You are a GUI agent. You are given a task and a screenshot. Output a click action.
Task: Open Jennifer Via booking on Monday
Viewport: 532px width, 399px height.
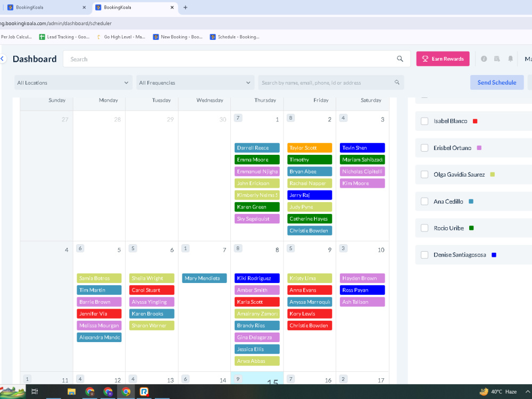(x=99, y=313)
